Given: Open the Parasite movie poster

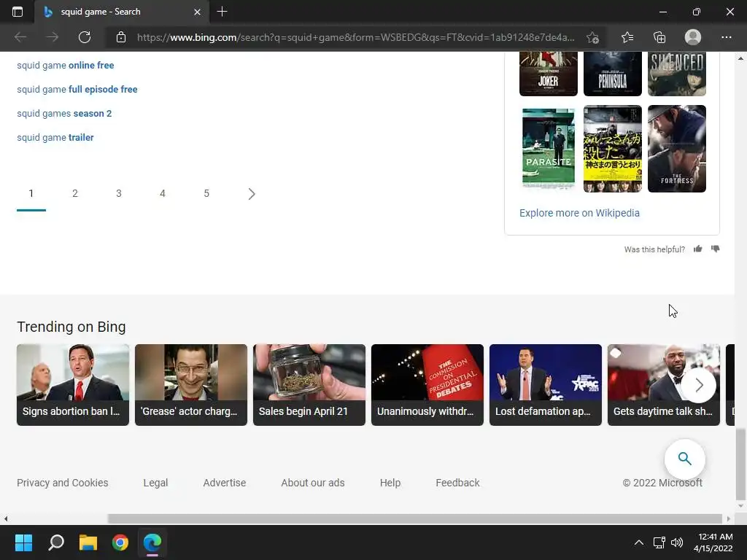Looking at the screenshot, I should pos(549,149).
